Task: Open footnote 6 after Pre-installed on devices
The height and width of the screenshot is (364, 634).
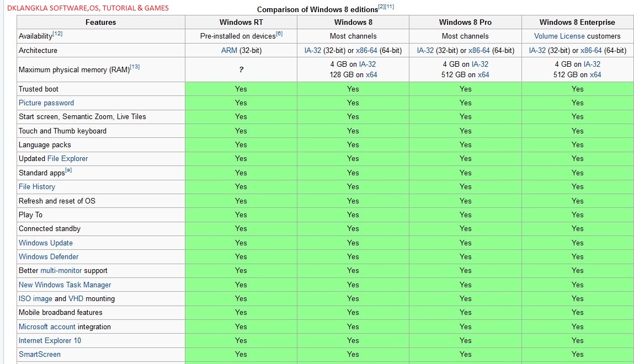Action: (279, 34)
